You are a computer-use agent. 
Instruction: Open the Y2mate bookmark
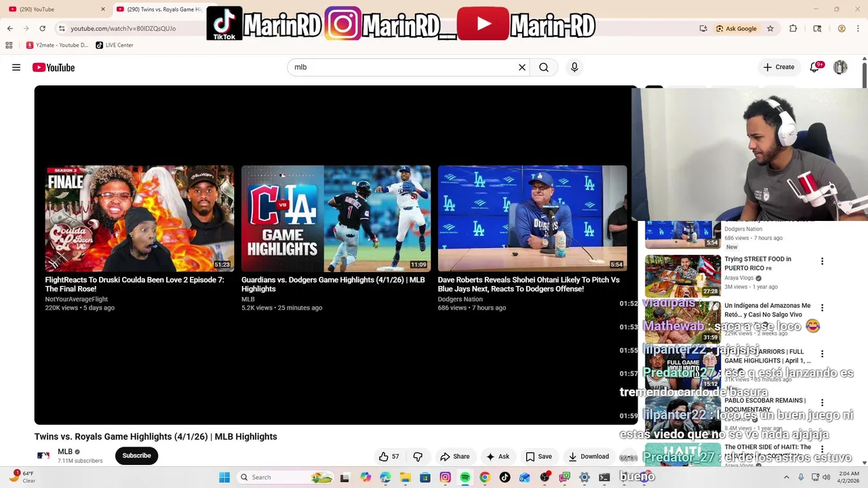click(x=57, y=45)
